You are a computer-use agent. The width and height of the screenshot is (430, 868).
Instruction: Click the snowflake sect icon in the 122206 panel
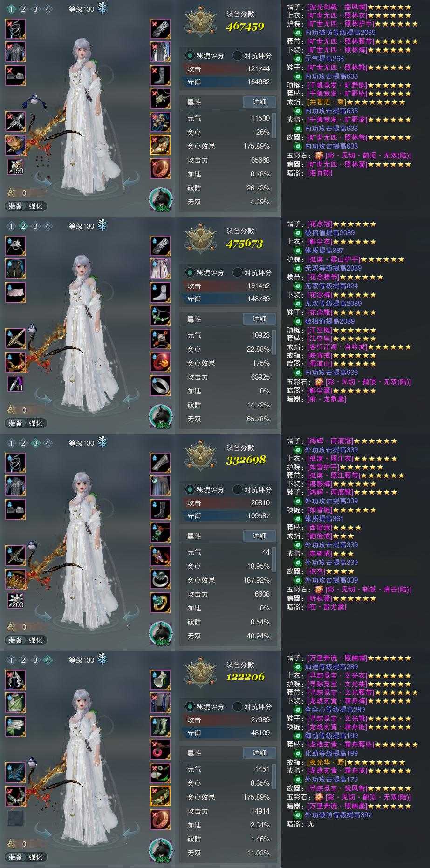[x=102, y=659]
